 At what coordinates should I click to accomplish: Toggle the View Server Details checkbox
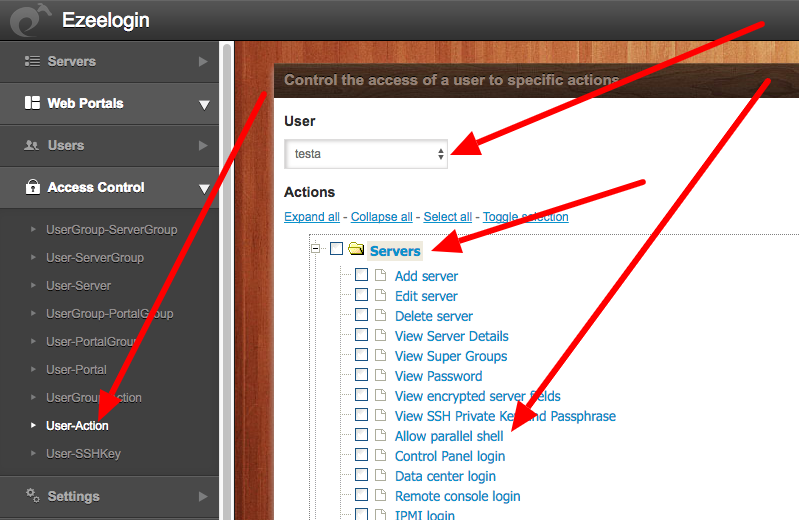pyautogui.click(x=361, y=334)
